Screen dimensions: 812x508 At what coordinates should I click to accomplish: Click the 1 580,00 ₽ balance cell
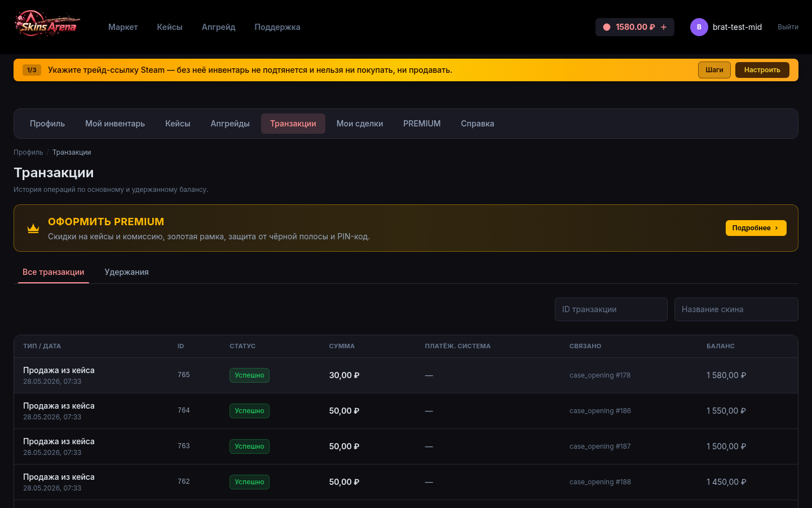tap(726, 375)
